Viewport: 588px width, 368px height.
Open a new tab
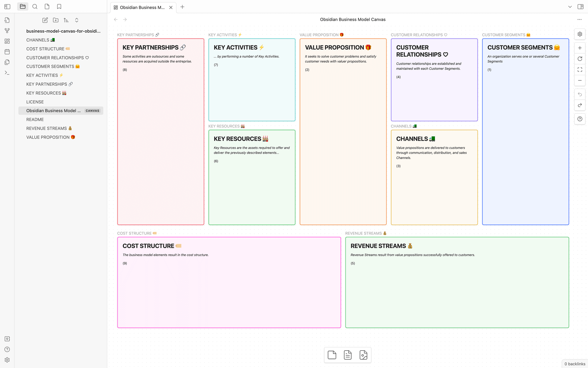(182, 7)
